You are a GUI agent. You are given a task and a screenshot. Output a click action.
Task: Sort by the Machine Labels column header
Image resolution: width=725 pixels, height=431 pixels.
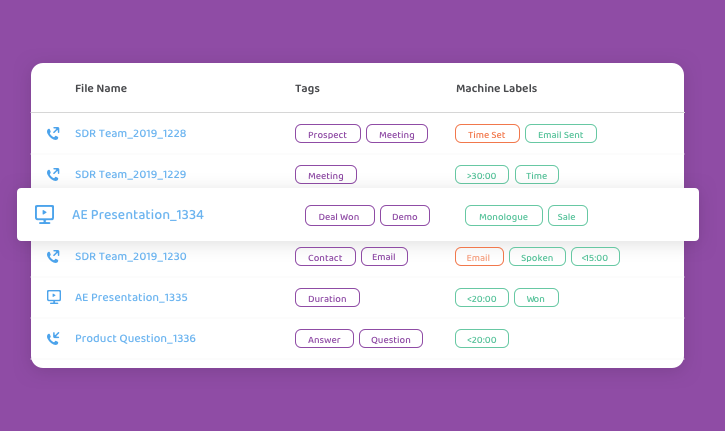(497, 88)
